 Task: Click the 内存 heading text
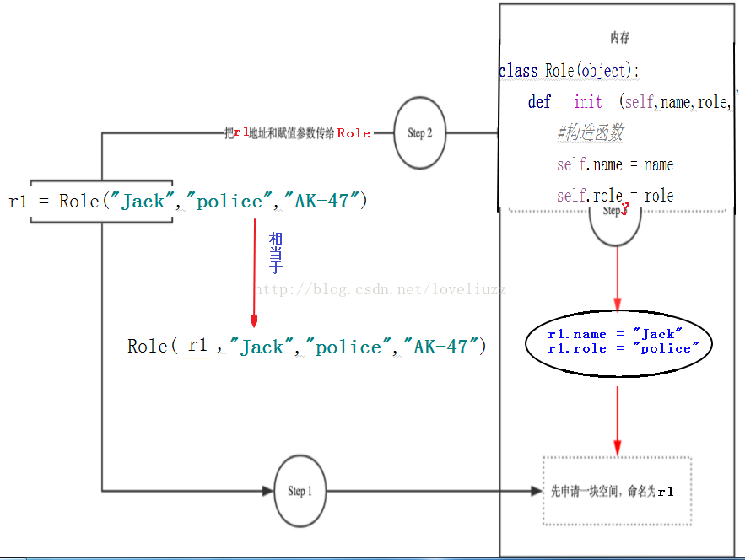[x=619, y=37]
